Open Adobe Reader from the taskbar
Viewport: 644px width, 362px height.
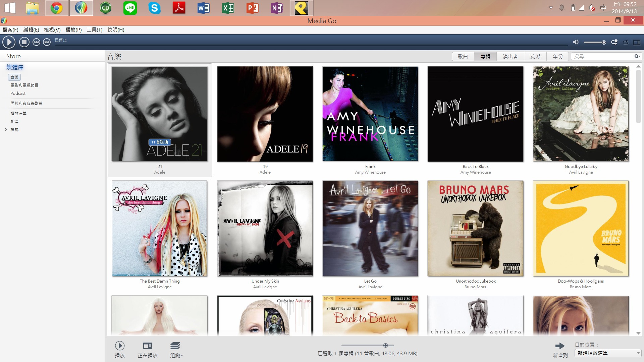coord(179,8)
